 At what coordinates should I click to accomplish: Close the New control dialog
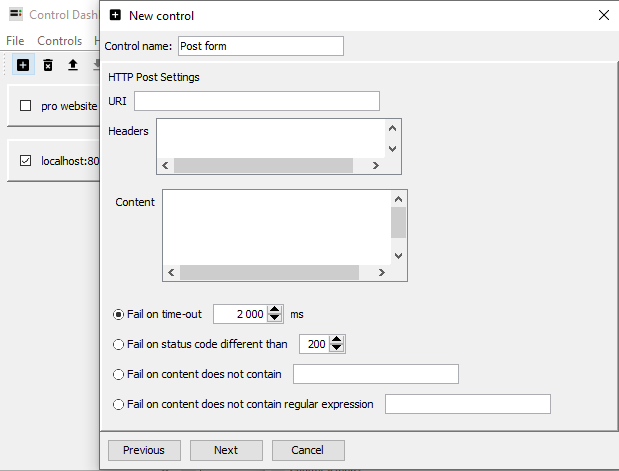coord(604,15)
